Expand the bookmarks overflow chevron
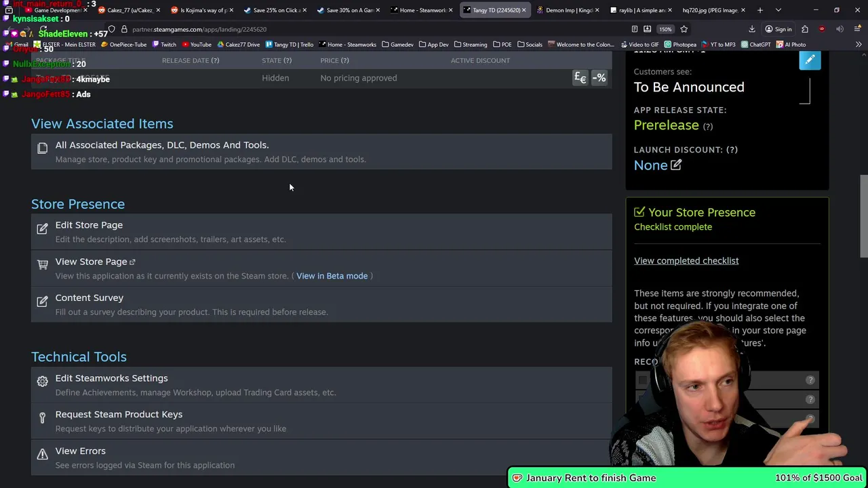The image size is (868, 488). 859,45
